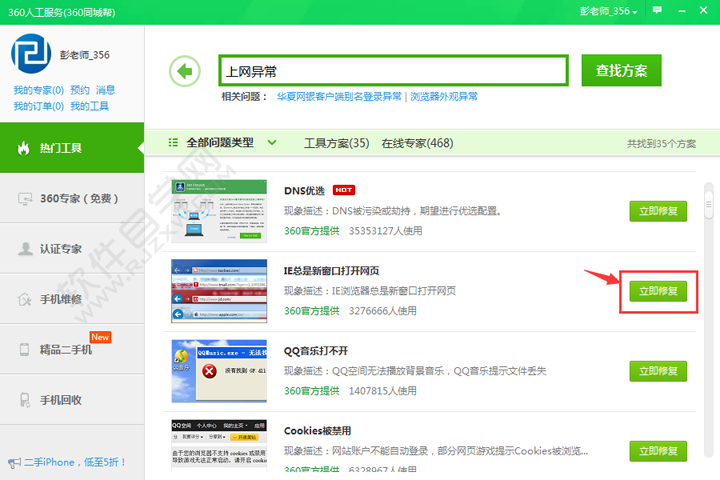Open the 预约 link
The height and width of the screenshot is (480, 720).
tap(80, 90)
